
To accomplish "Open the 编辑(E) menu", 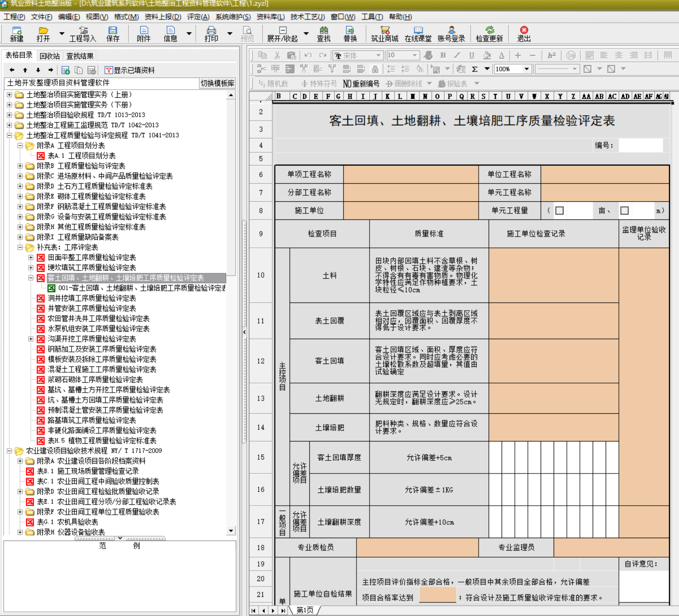I will point(69,17).
